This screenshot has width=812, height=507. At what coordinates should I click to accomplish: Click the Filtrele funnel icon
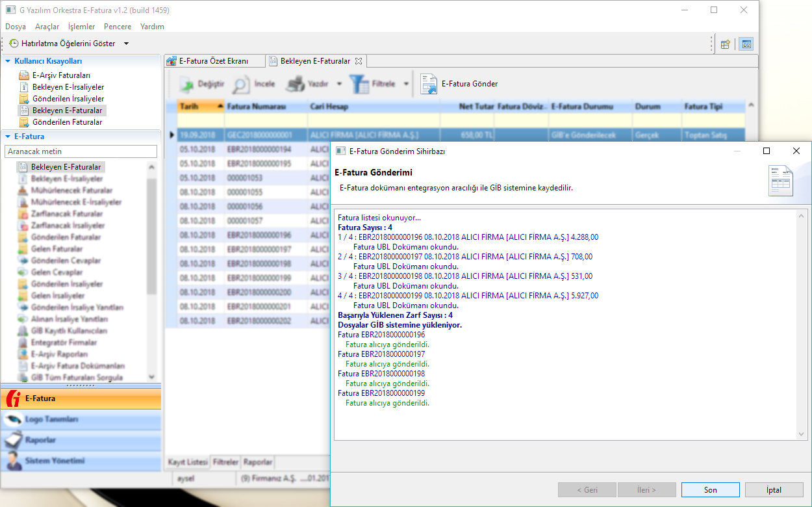coord(359,84)
